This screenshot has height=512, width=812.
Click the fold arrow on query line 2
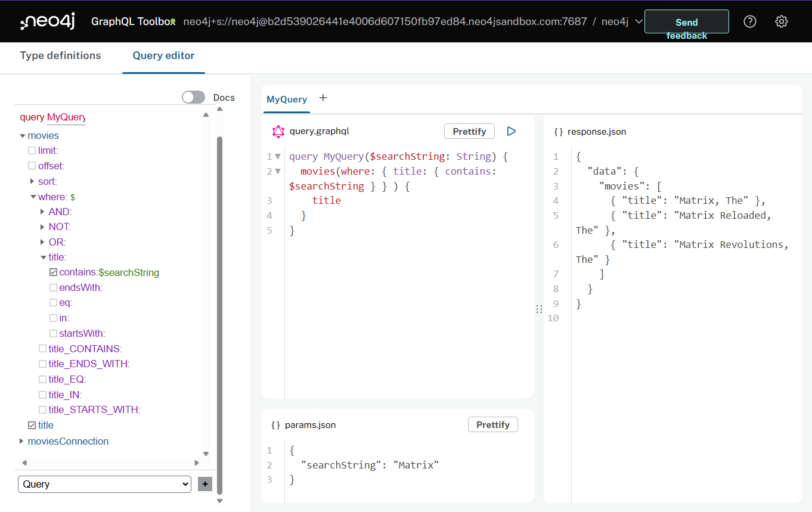(x=278, y=172)
